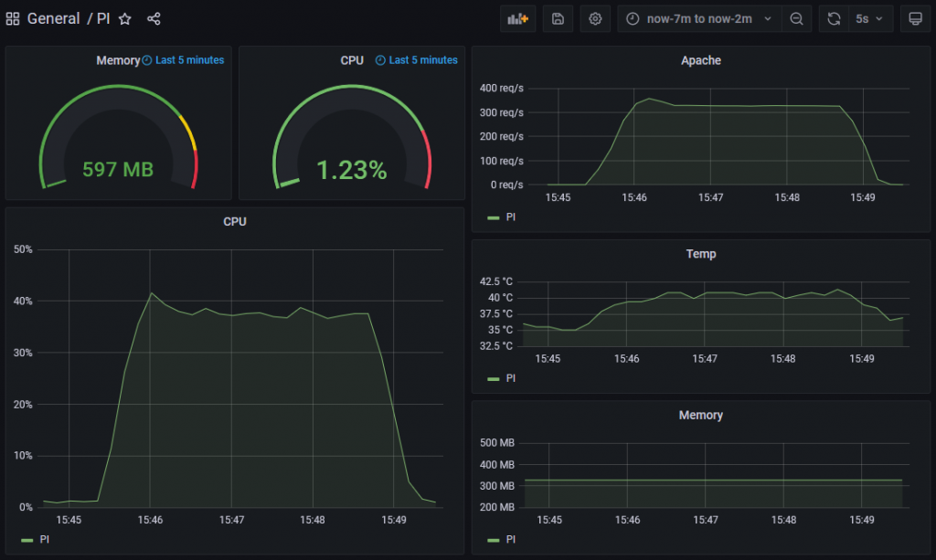936x560 pixels.
Task: Toggle PI series in CPU graph legend
Action: pyautogui.click(x=45, y=540)
